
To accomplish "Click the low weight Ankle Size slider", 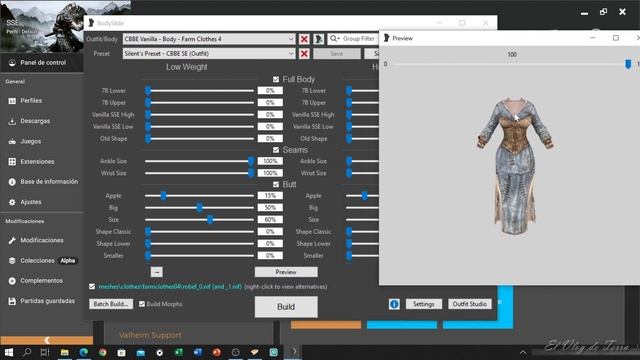I will (x=199, y=161).
